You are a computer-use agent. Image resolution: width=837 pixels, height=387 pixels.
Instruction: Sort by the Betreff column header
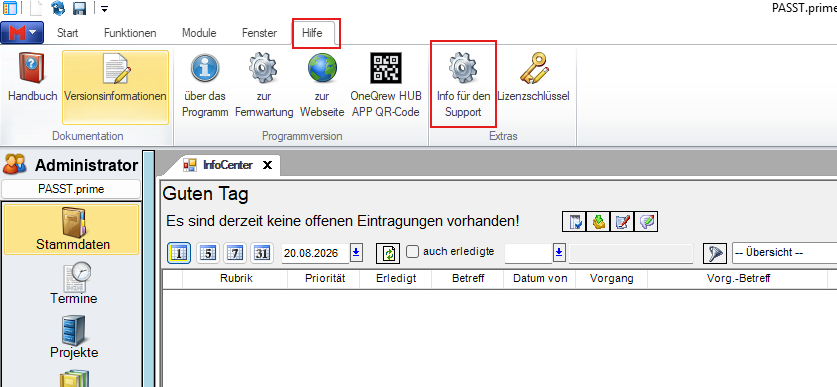tap(468, 279)
